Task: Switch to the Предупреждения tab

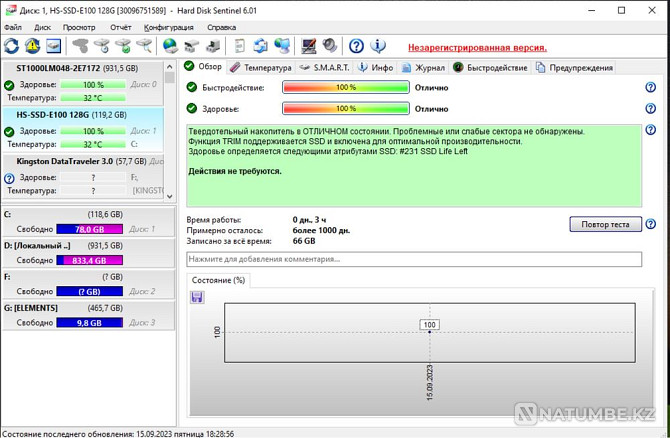Action: click(575, 68)
